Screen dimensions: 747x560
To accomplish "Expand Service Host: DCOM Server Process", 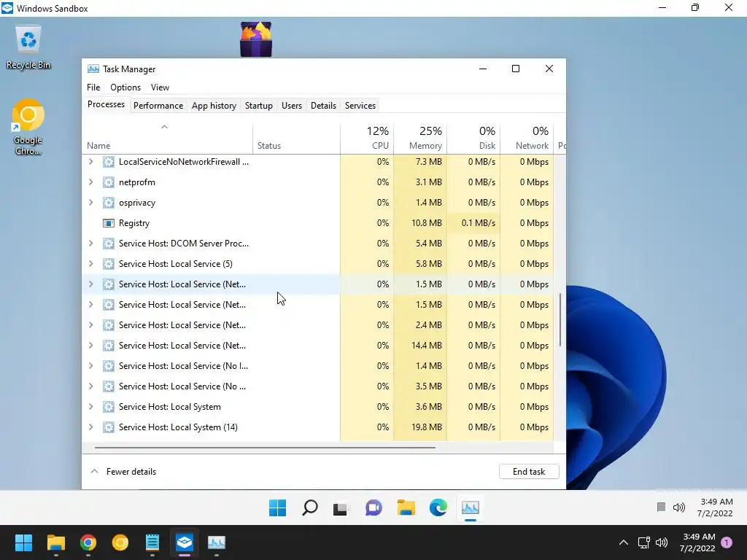I will pyautogui.click(x=90, y=244).
